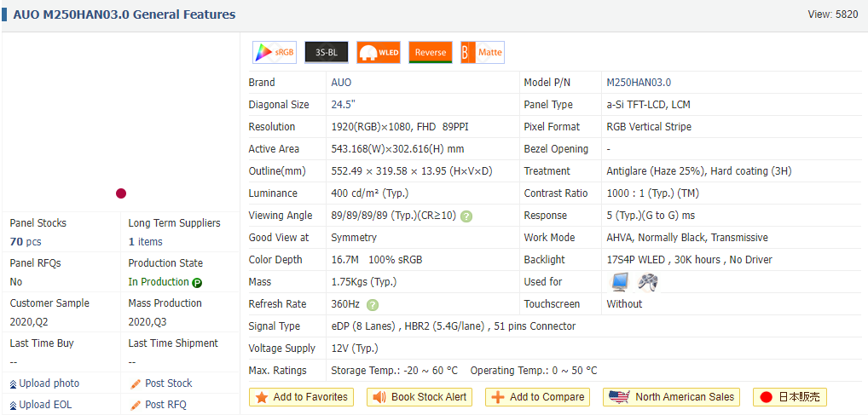Open the 70 pcs panel stocks link
Image resolution: width=868 pixels, height=415 pixels.
pyautogui.click(x=26, y=242)
